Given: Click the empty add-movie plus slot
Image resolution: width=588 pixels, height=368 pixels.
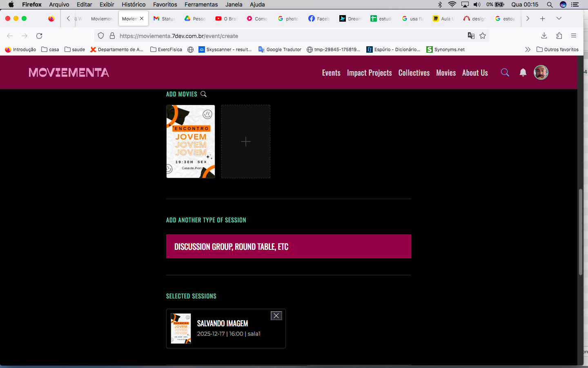Looking at the screenshot, I should tap(245, 141).
